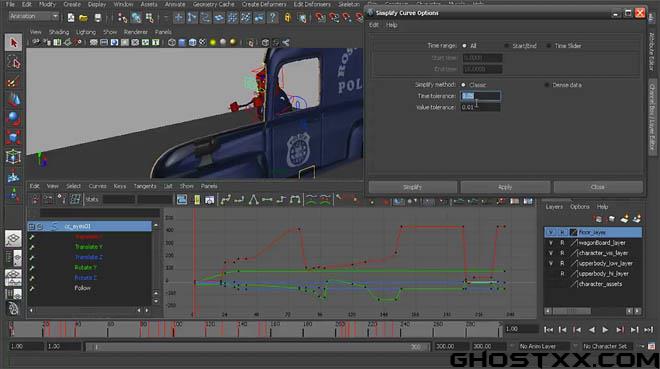Image resolution: width=660 pixels, height=369 pixels.
Task: Select Follow channel in Graph Editor outliner
Action: click(x=82, y=288)
